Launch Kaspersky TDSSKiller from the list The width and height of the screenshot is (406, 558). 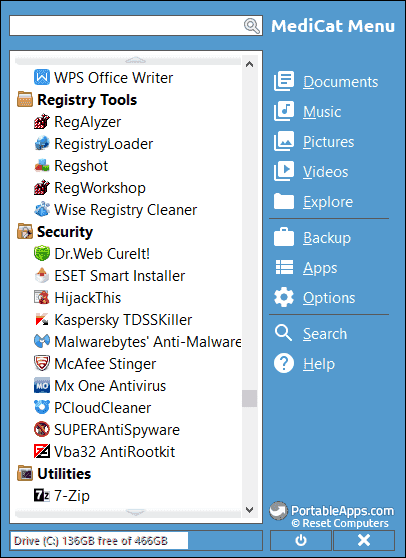point(123,320)
